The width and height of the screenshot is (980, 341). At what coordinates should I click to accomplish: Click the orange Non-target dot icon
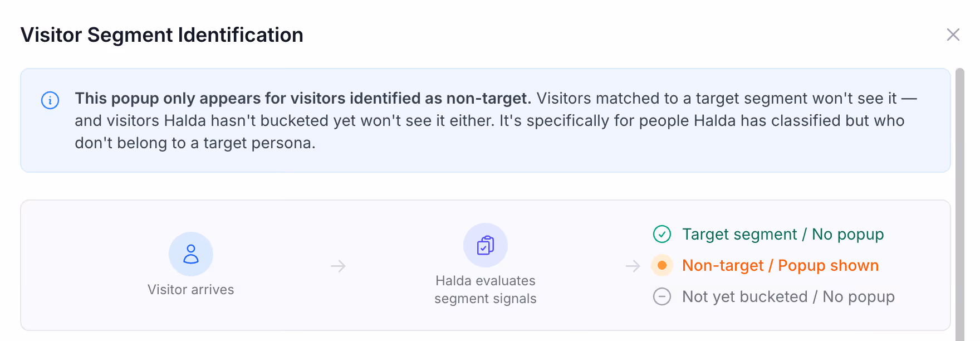click(662, 265)
